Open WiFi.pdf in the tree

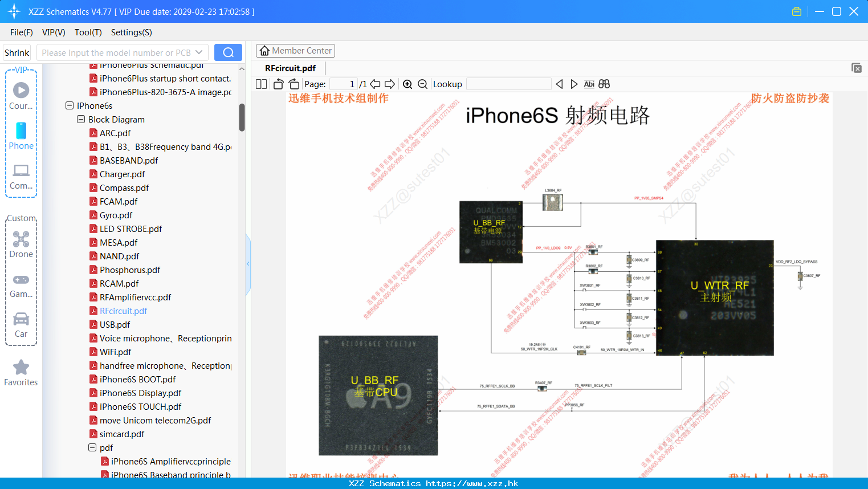pos(115,352)
